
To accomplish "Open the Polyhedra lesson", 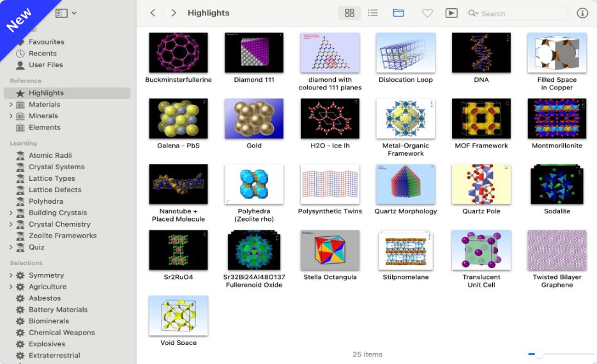I will point(46,201).
